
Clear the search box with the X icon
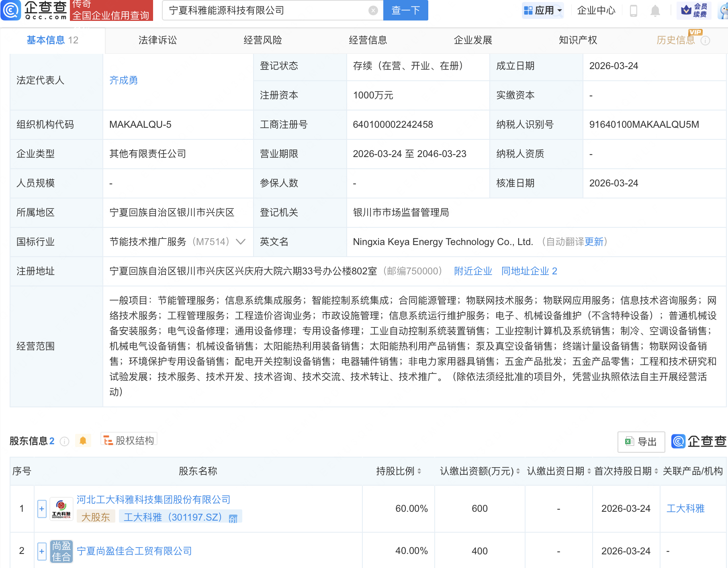[373, 10]
